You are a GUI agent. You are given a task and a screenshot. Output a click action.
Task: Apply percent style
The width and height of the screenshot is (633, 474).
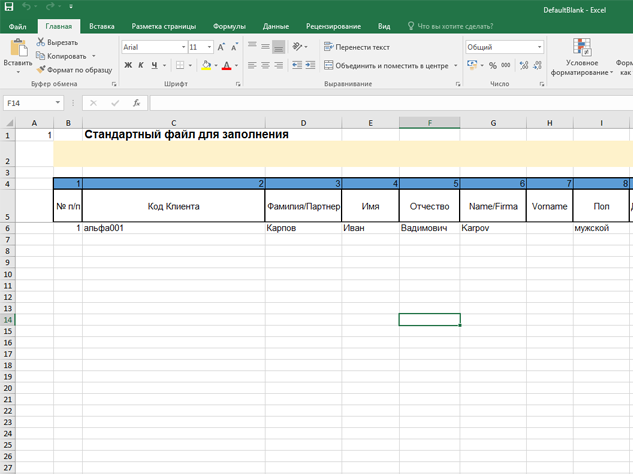pos(493,65)
